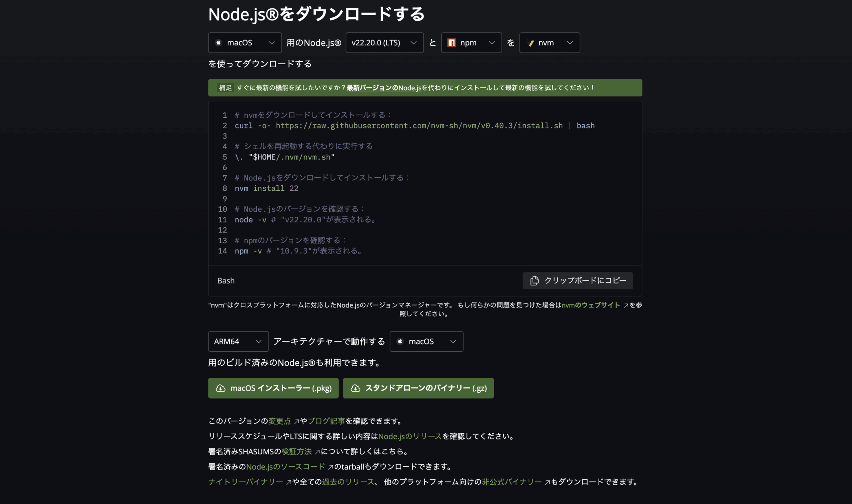Image resolution: width=852 pixels, height=504 pixels.
Task: Download スタンドアローンのバイナリー (.gz)
Action: pyautogui.click(x=418, y=388)
